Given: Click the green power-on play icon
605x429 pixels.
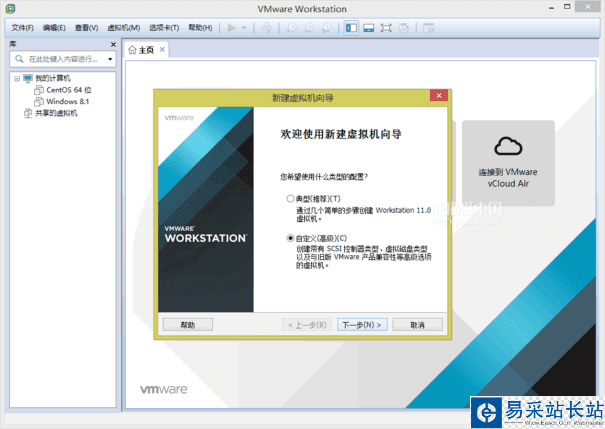Looking at the screenshot, I should pyautogui.click(x=232, y=28).
